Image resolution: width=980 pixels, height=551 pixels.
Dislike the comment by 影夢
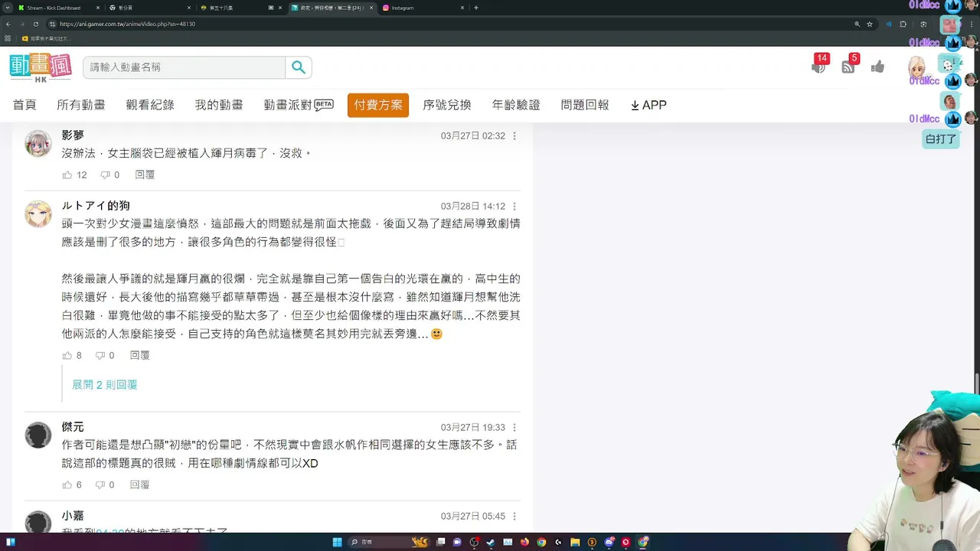tap(106, 174)
